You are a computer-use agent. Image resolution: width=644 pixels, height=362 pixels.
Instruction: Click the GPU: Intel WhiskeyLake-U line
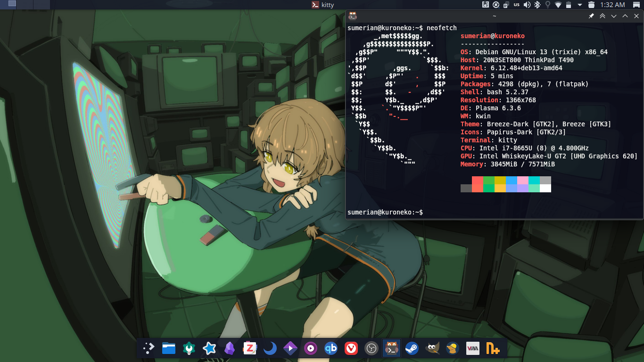(549, 156)
